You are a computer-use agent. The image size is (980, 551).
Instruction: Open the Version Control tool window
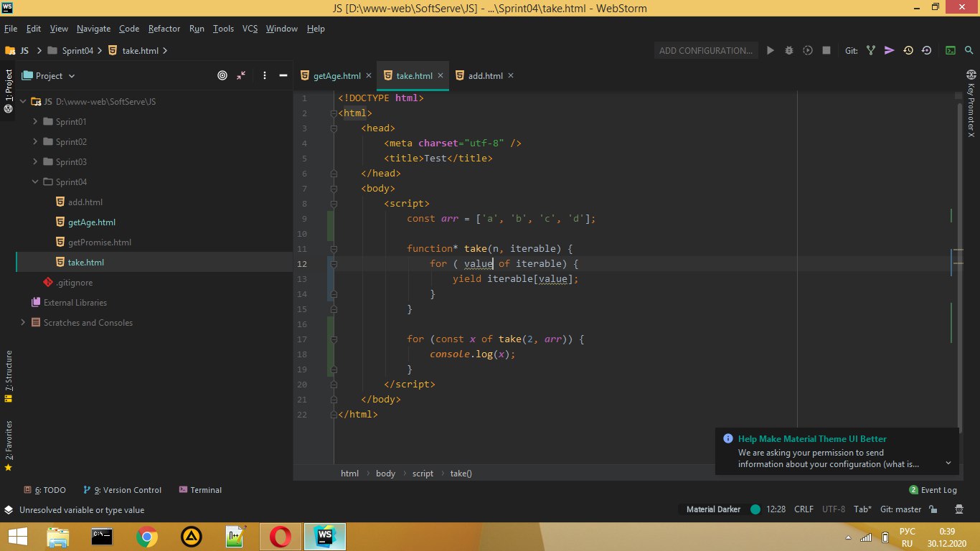click(122, 490)
